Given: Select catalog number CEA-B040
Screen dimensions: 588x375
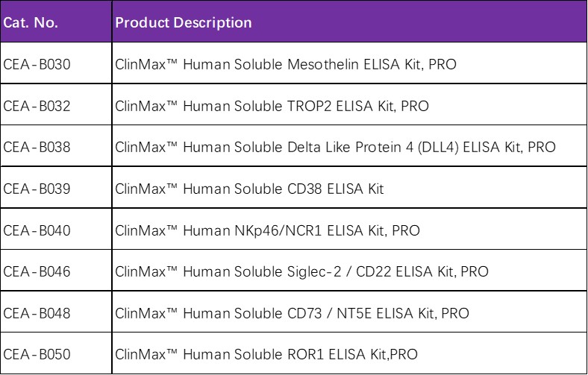Looking at the screenshot, I should click(x=37, y=230).
